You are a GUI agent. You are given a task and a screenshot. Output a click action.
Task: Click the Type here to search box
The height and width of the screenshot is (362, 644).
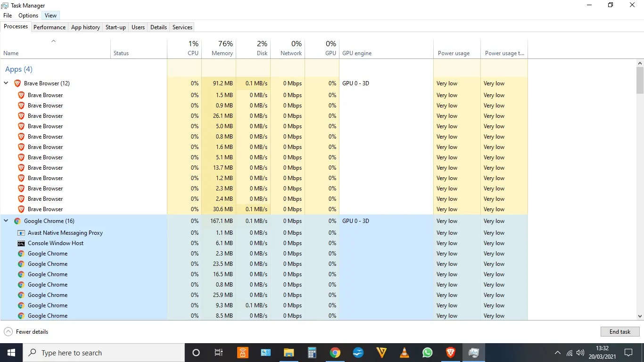click(x=104, y=353)
